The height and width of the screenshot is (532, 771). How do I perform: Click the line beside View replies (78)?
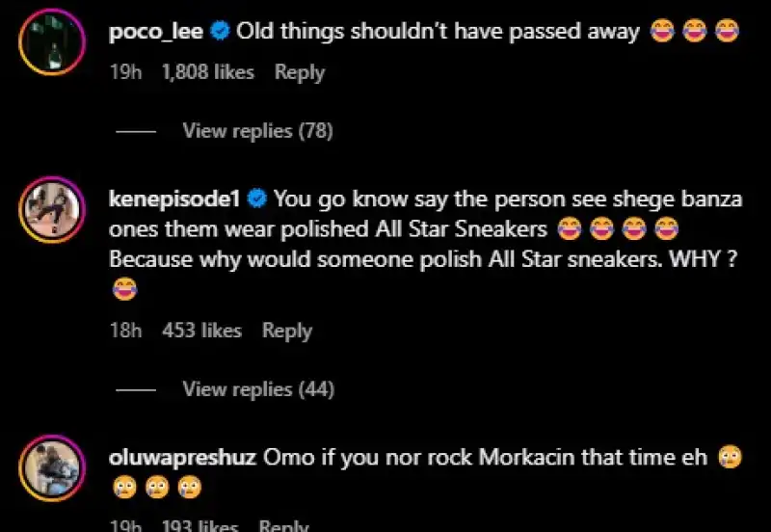135,132
